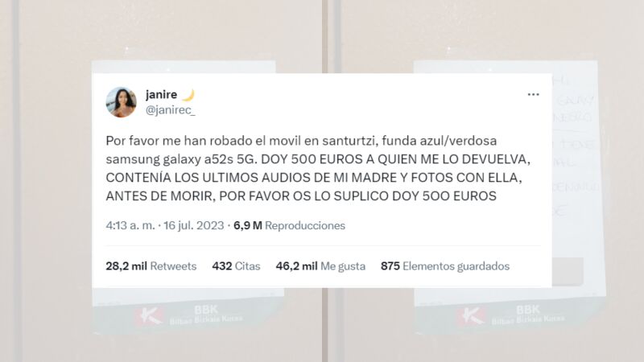Screen dimensions: 644x362
Task: Open the 432 Citas list
Action: (236, 266)
